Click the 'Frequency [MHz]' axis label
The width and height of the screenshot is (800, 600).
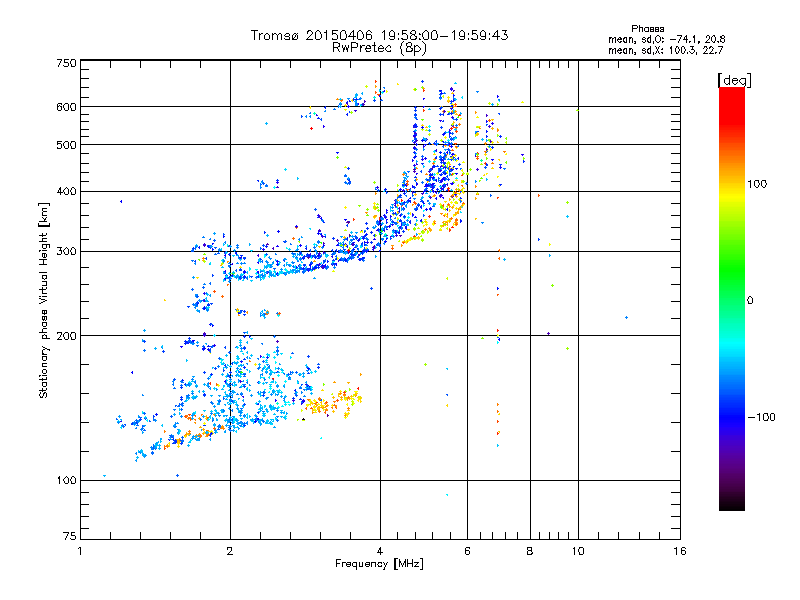[379, 564]
